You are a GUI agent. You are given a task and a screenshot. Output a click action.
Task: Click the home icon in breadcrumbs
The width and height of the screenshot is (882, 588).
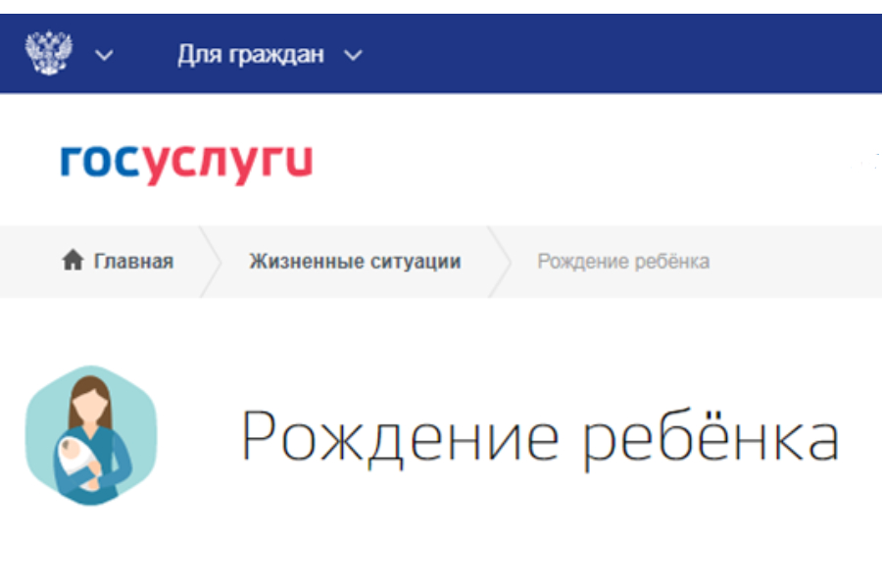(x=73, y=260)
